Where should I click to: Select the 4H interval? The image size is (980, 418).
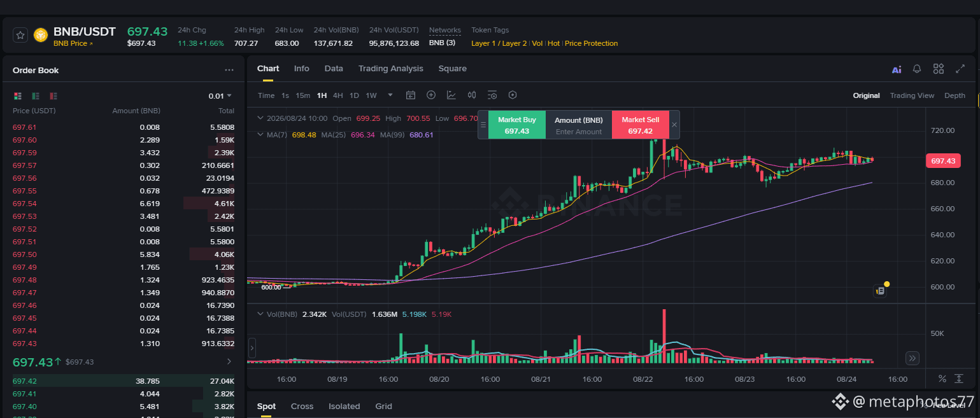point(338,95)
